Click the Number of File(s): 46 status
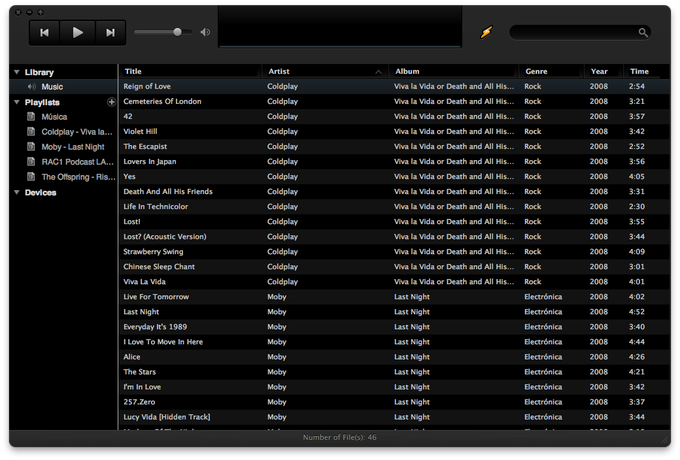 pyautogui.click(x=340, y=437)
